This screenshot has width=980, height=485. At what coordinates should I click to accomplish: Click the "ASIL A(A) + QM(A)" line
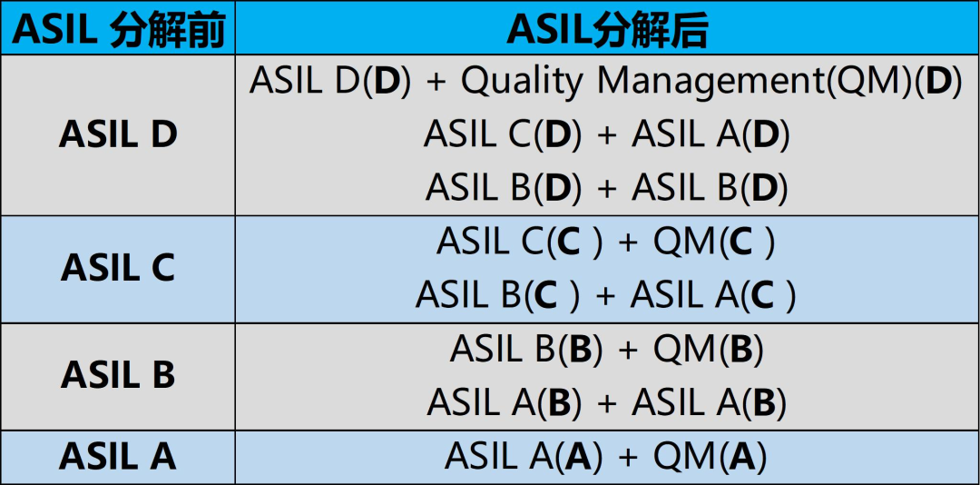coord(607,457)
